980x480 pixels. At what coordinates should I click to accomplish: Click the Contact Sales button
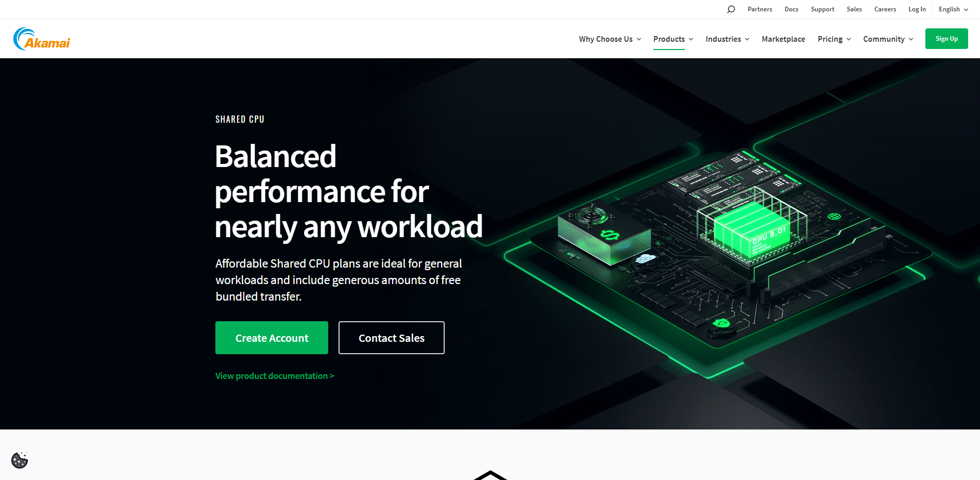[391, 338]
